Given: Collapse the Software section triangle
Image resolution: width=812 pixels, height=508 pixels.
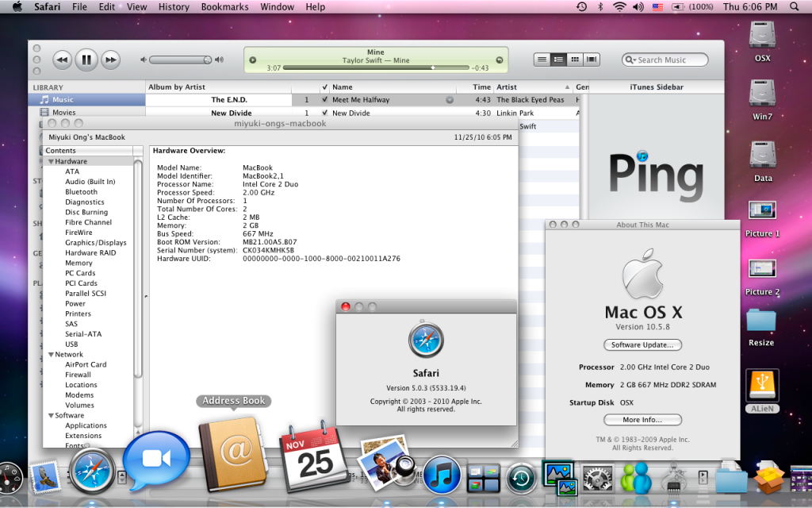Looking at the screenshot, I should pyautogui.click(x=51, y=415).
